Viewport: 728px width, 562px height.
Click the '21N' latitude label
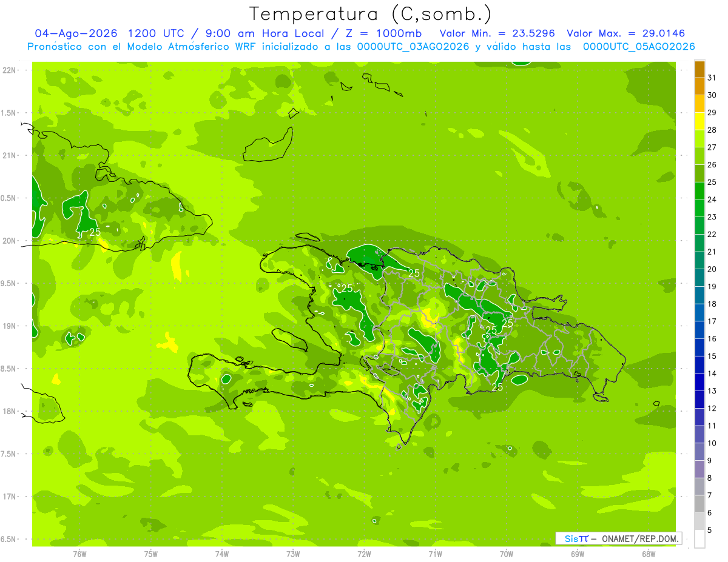pyautogui.click(x=9, y=155)
